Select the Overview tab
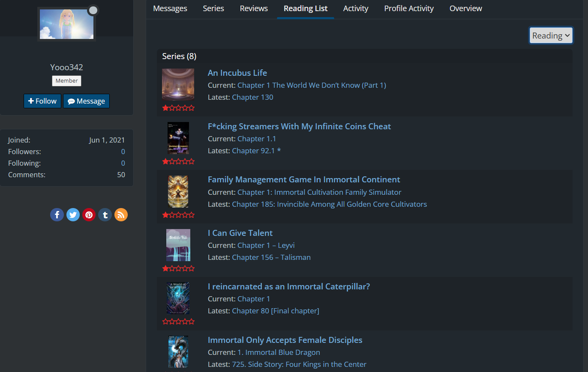Viewport: 588px width, 372px height. (x=465, y=9)
